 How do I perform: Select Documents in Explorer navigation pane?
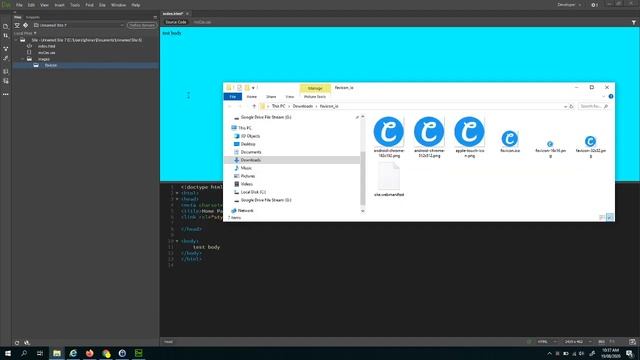[x=251, y=152]
